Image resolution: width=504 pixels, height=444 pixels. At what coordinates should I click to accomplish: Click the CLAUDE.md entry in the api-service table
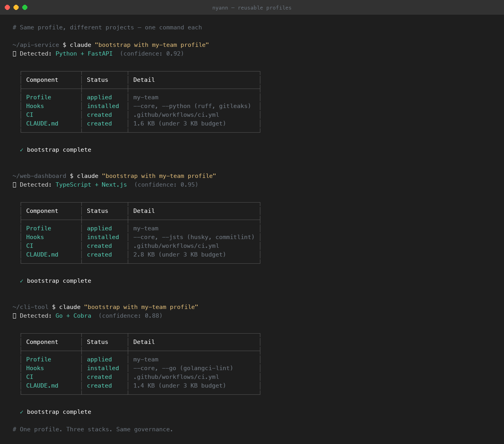42,123
